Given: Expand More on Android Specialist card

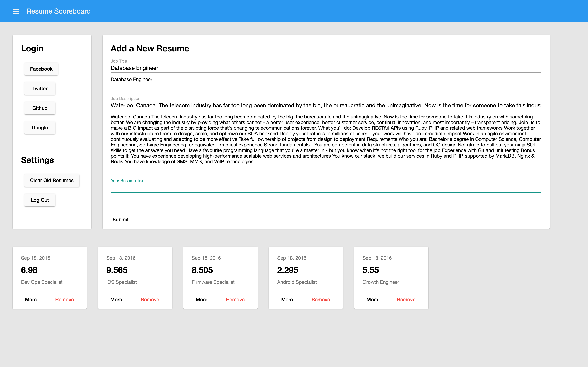Looking at the screenshot, I should point(287,300).
